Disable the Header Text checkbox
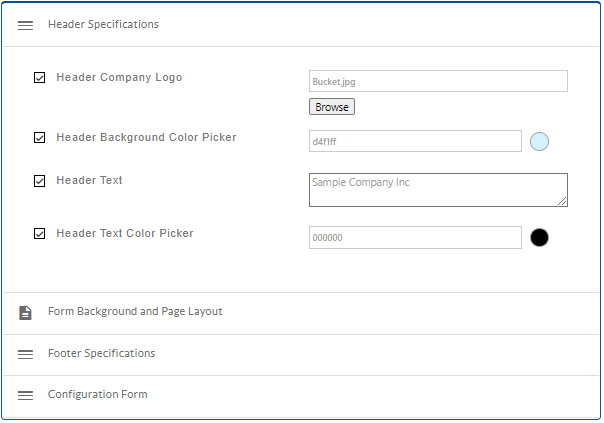The image size is (604, 423). click(40, 181)
